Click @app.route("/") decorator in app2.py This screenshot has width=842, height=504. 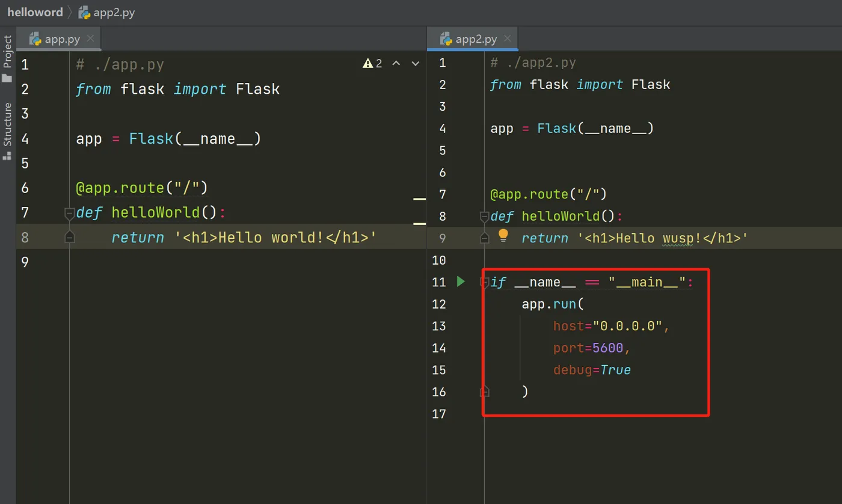[549, 194]
